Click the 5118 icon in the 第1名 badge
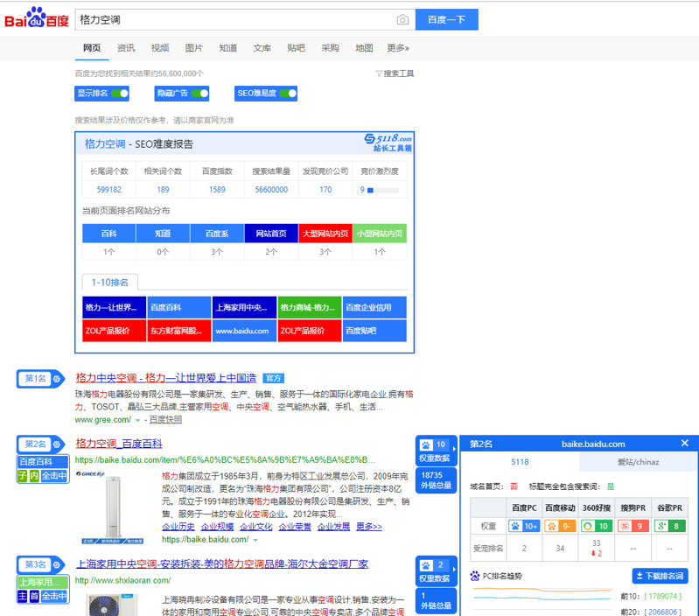 (x=57, y=379)
